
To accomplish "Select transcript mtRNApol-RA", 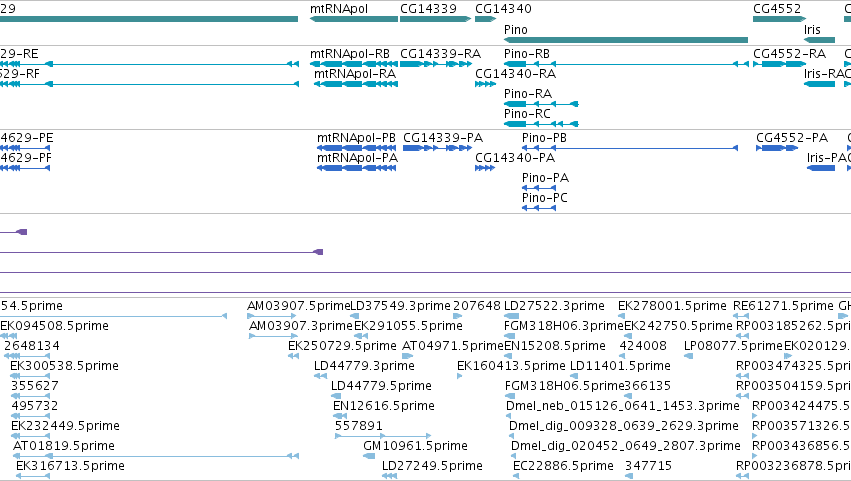I will click(356, 84).
